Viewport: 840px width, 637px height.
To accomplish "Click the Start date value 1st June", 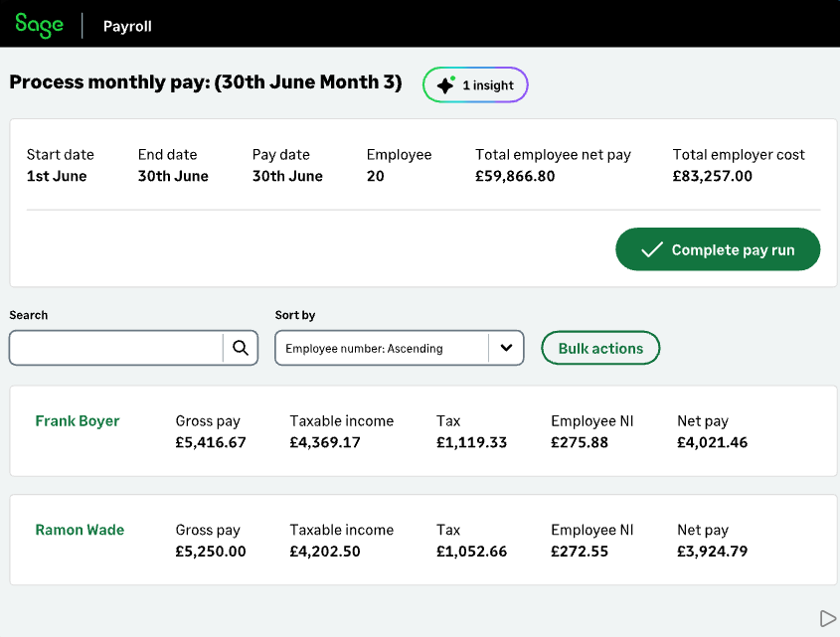I will click(x=57, y=176).
